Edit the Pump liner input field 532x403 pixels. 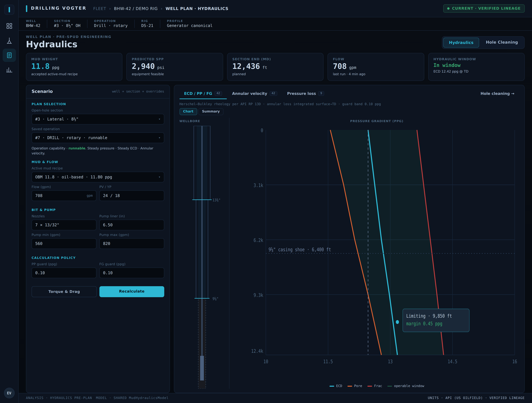coord(132,225)
